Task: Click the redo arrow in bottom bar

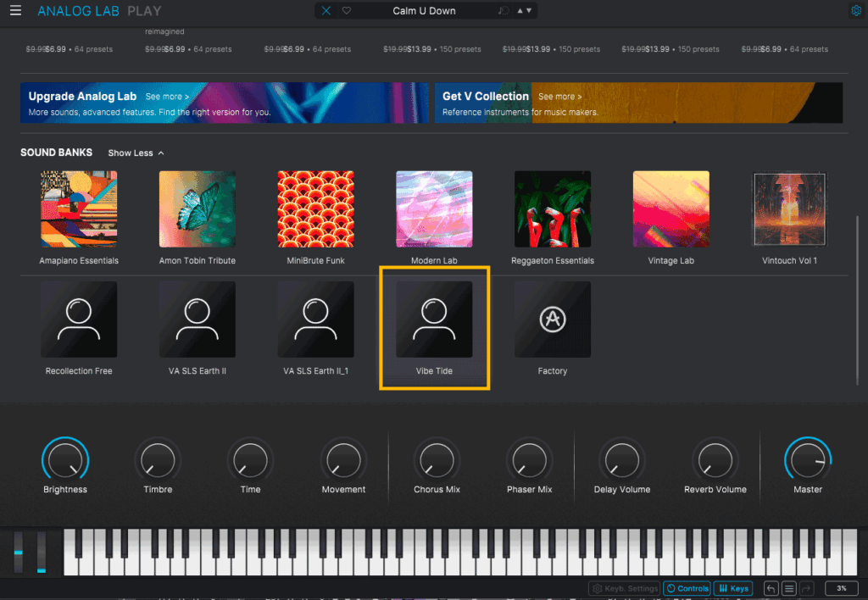Action: pos(807,588)
